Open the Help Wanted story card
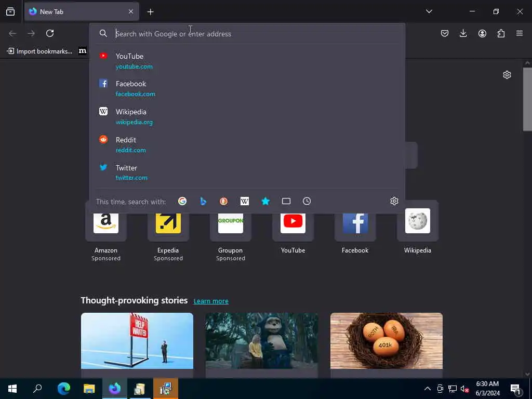This screenshot has width=532, height=399. click(137, 345)
